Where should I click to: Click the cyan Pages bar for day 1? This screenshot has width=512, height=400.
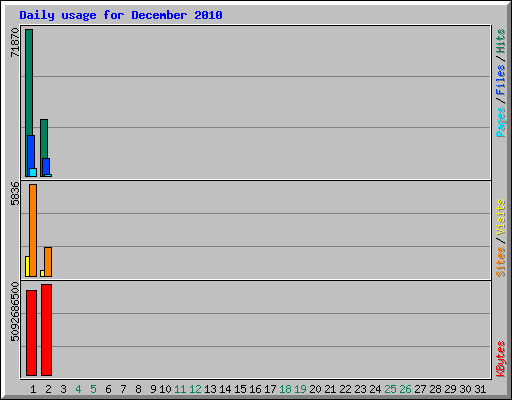(x=33, y=172)
